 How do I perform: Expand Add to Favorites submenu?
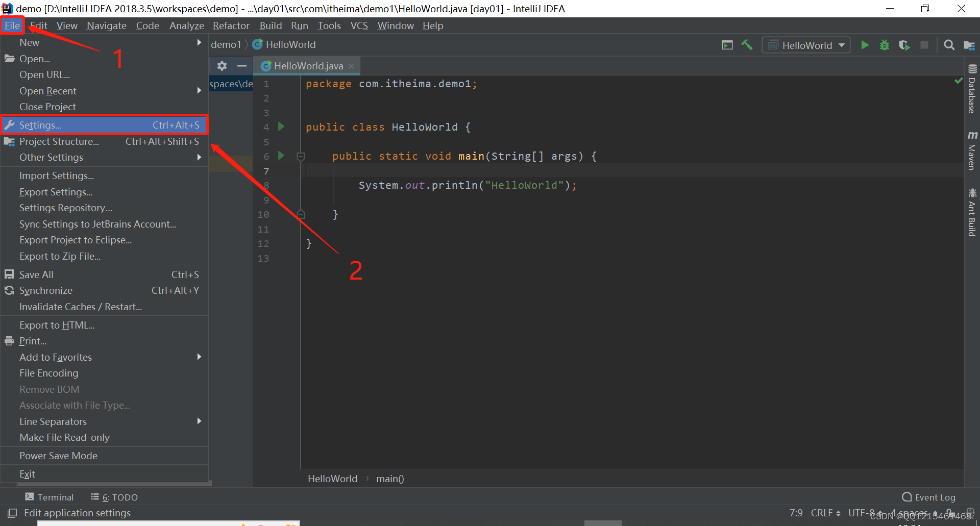104,357
